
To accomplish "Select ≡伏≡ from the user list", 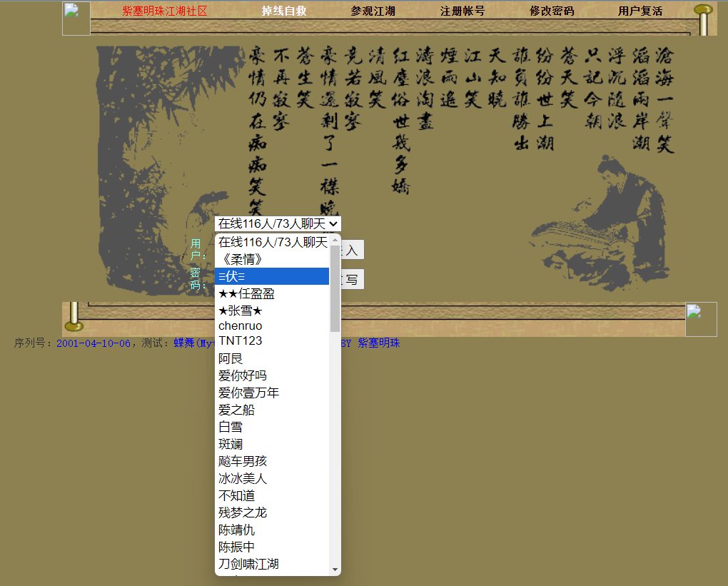I will click(x=272, y=276).
